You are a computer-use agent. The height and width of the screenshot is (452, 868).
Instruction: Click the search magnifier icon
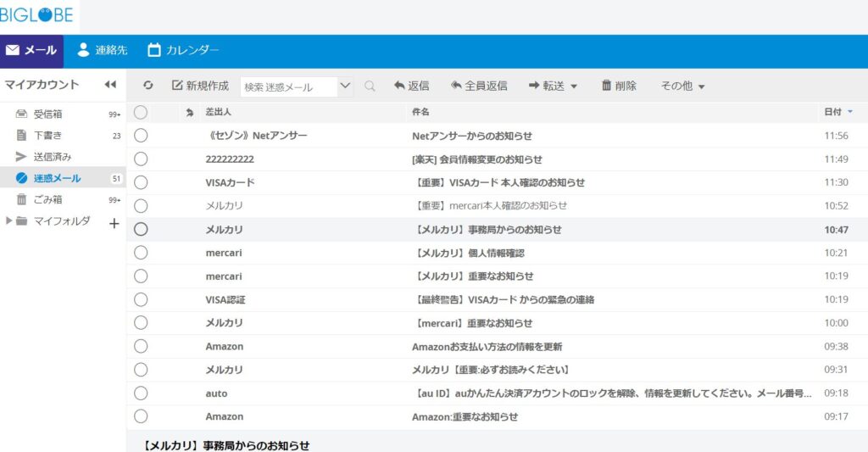[x=370, y=86]
